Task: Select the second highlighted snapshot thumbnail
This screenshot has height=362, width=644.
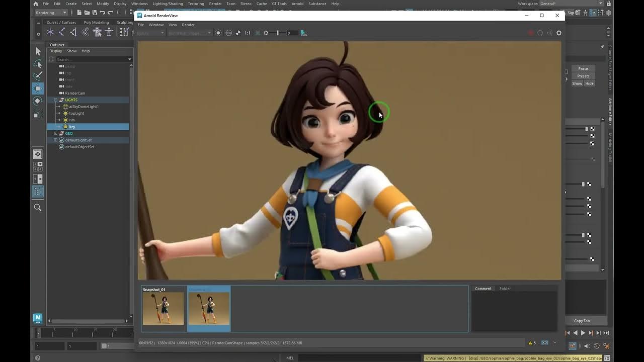Action: click(x=209, y=308)
